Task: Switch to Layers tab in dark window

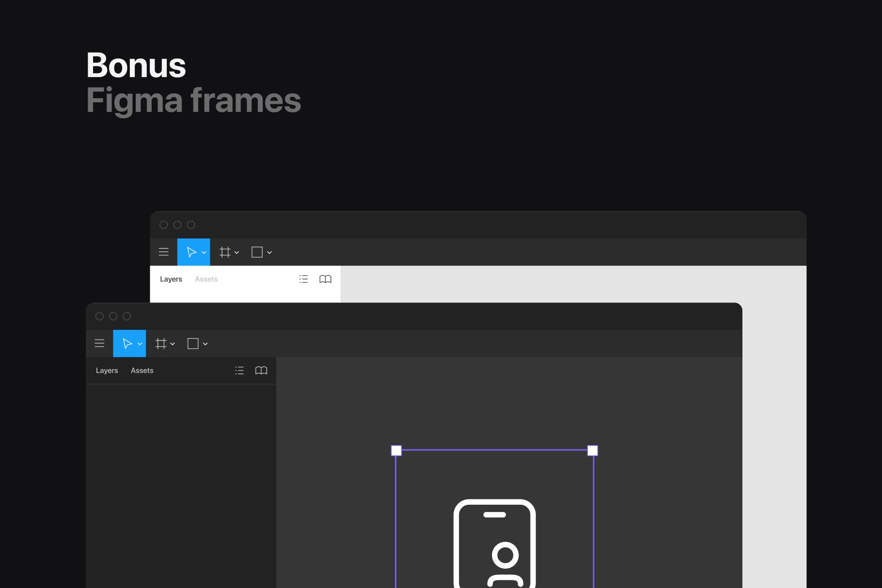Action: point(107,371)
